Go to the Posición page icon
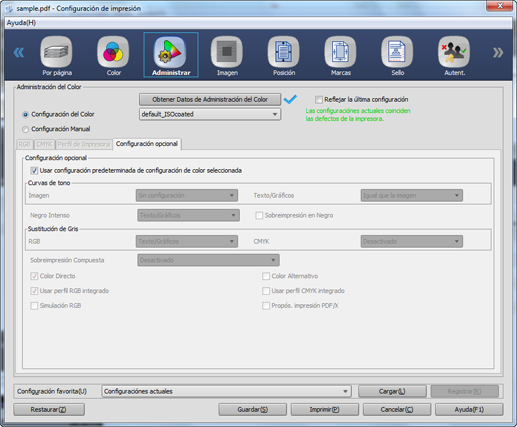Image resolution: width=517 pixels, height=427 pixels. click(284, 52)
